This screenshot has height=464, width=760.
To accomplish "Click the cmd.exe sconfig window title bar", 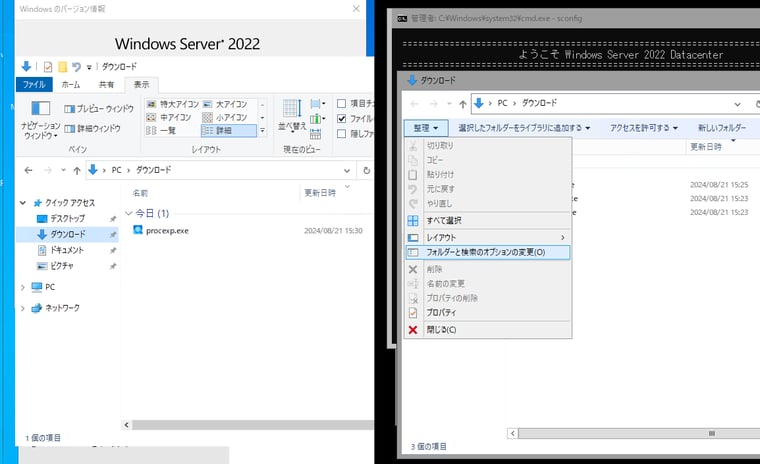I will click(x=577, y=18).
